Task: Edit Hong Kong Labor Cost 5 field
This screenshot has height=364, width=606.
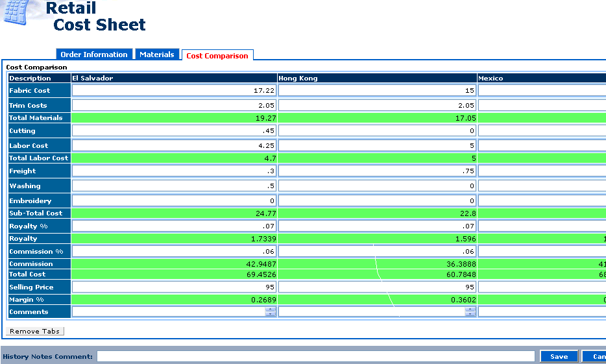Action: [377, 145]
